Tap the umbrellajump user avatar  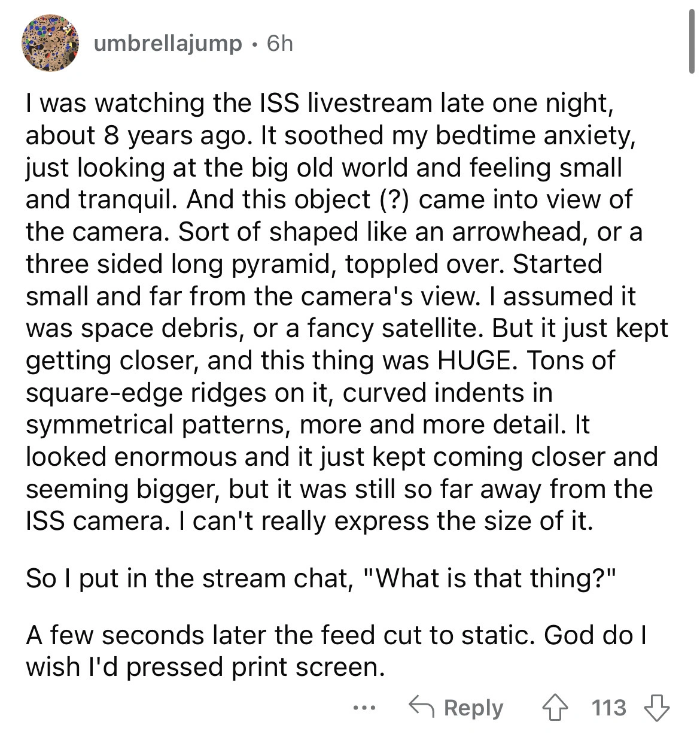(51, 44)
